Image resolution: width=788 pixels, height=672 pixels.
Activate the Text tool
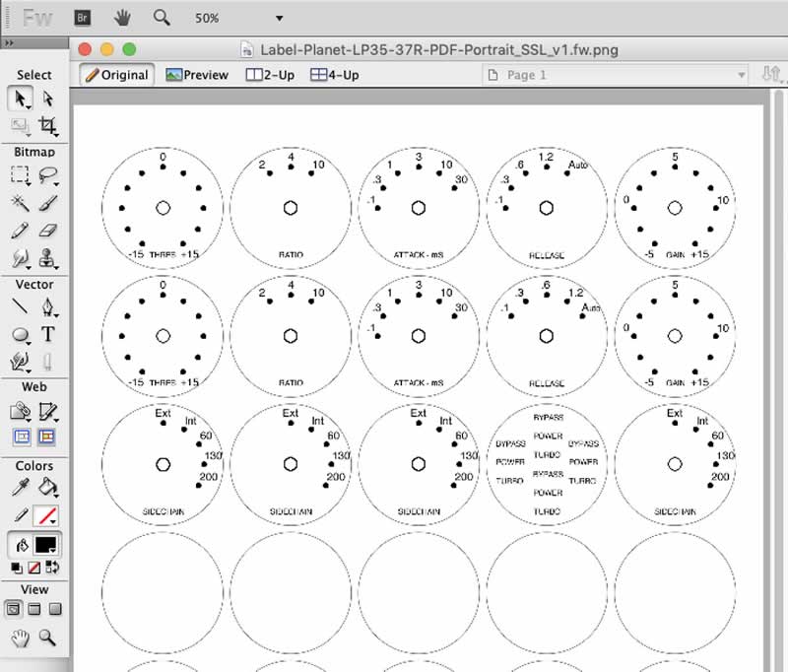tap(47, 335)
